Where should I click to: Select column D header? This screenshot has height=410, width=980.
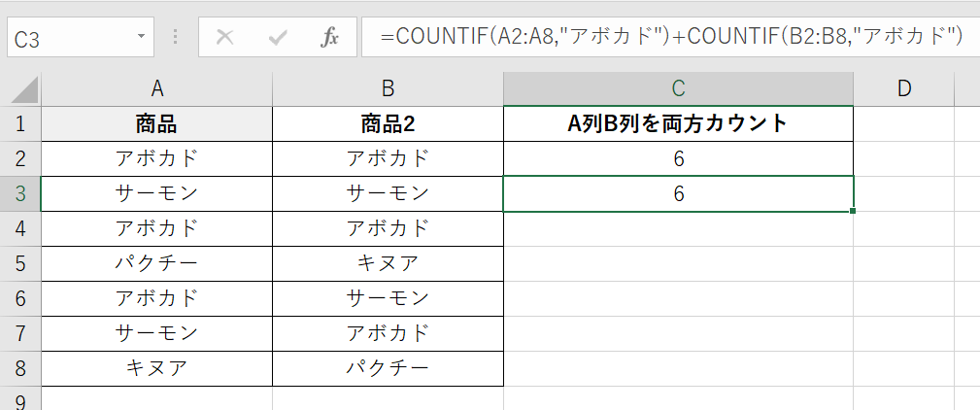(x=904, y=88)
